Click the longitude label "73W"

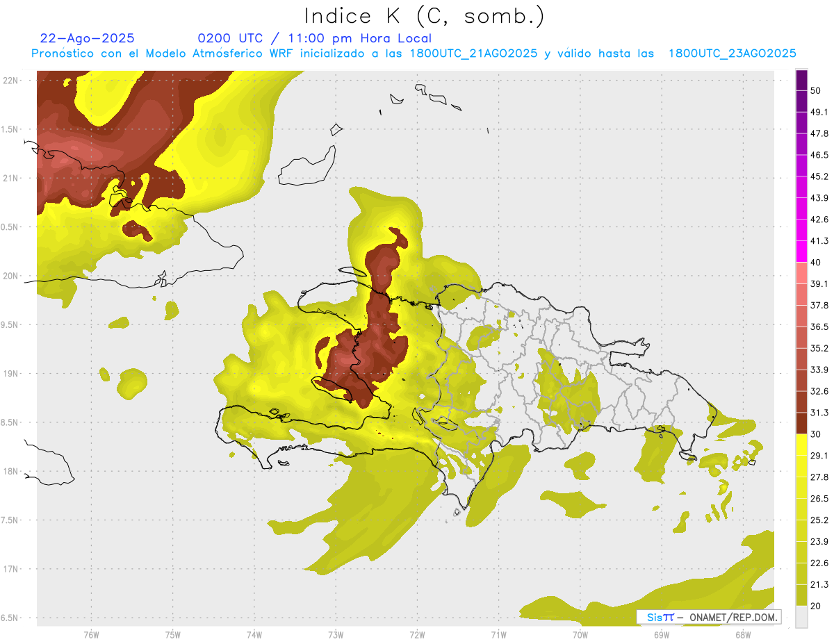[x=336, y=635]
